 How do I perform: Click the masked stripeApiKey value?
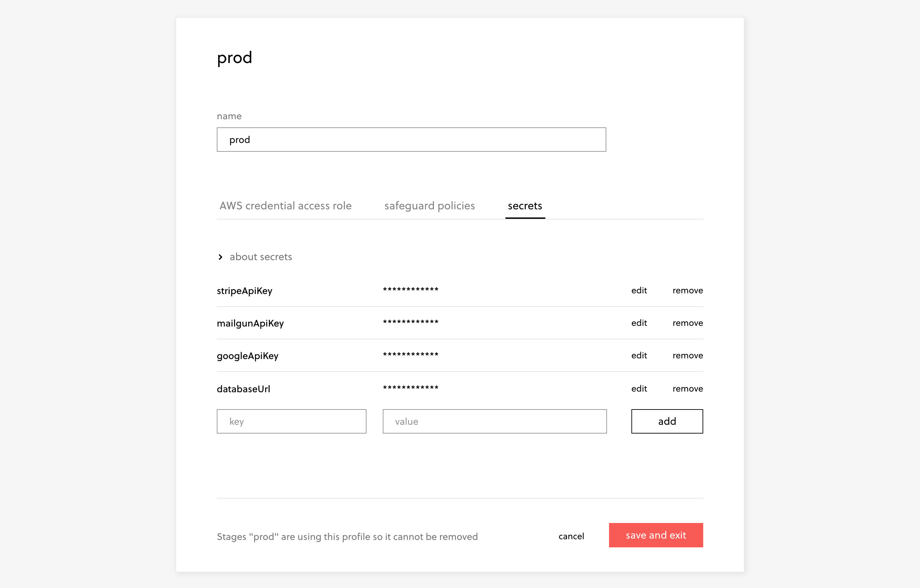point(411,290)
